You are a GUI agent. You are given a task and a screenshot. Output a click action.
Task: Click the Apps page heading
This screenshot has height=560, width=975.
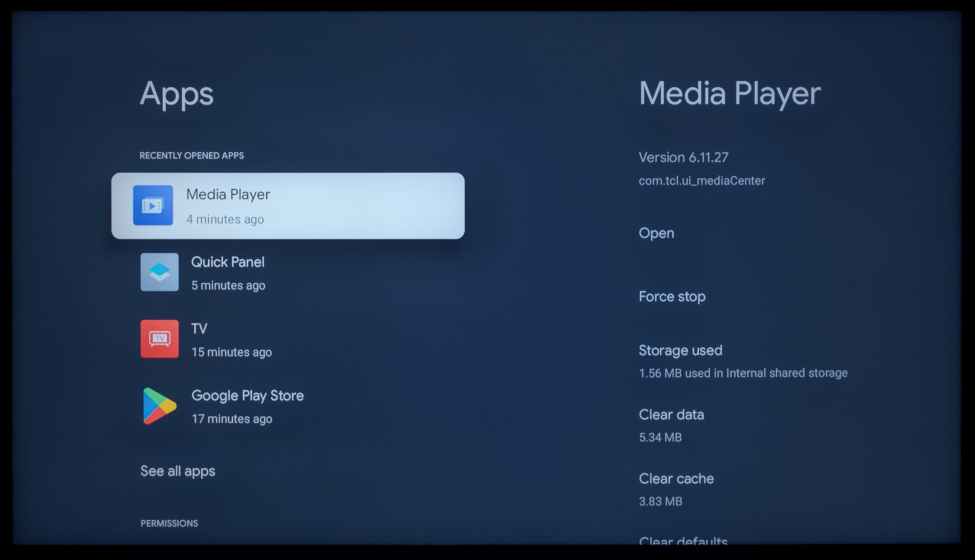[x=177, y=94]
